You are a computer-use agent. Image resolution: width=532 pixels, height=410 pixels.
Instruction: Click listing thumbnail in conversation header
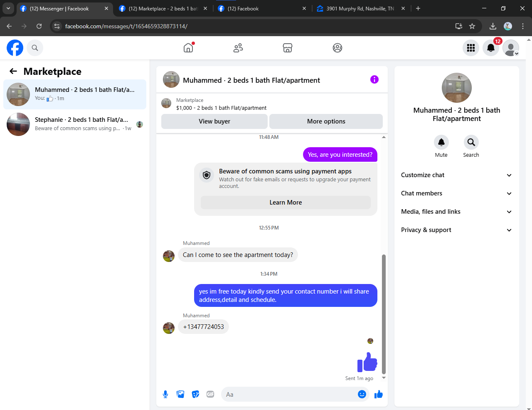[x=171, y=79]
